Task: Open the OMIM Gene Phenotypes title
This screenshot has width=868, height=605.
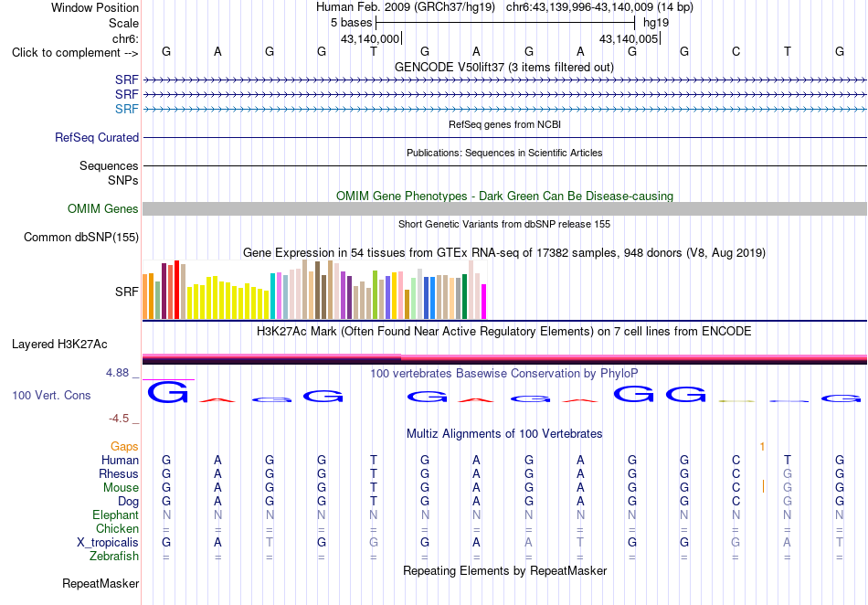Action: (504, 196)
